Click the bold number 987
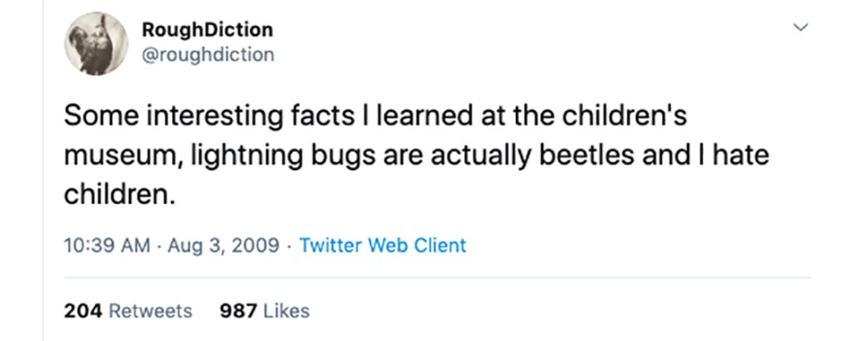This screenshot has width=868, height=341. click(x=239, y=311)
